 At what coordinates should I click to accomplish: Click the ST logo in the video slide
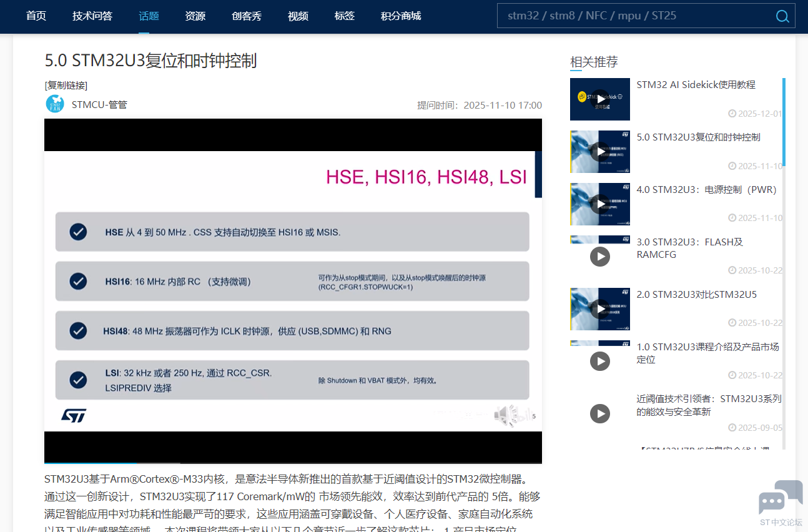74,415
